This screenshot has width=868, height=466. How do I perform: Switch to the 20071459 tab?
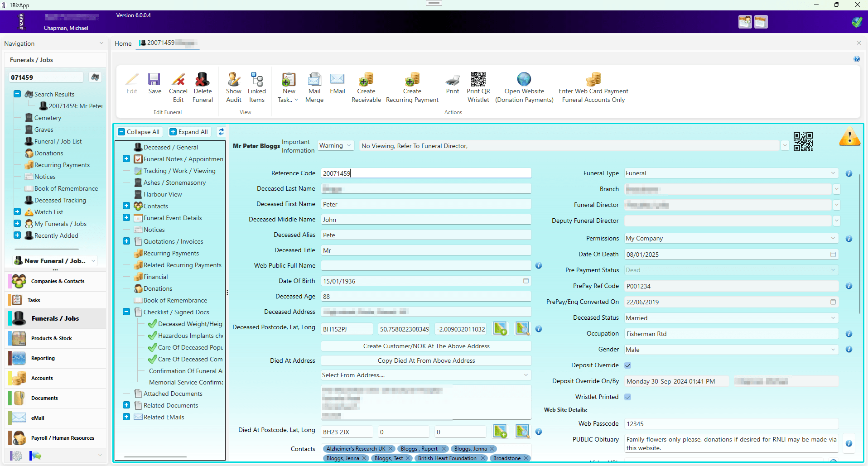167,43
